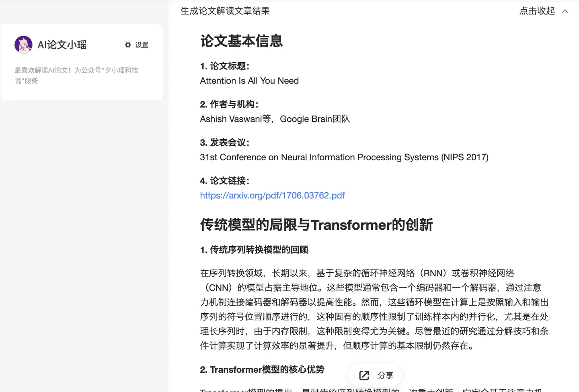579x392 pixels.
Task: Click the AI论文小瑶 avatar image
Action: [23, 45]
